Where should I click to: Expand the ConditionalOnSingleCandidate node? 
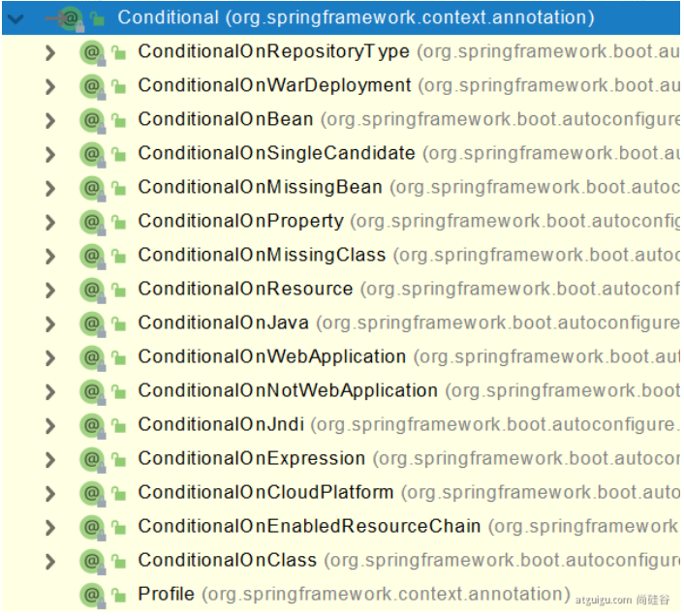click(50, 155)
